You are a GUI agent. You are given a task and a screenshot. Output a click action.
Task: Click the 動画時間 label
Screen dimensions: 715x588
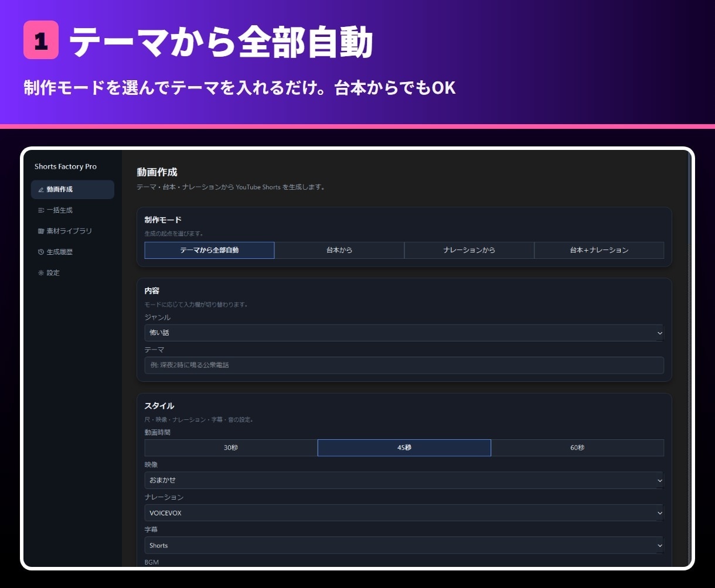pos(158,432)
